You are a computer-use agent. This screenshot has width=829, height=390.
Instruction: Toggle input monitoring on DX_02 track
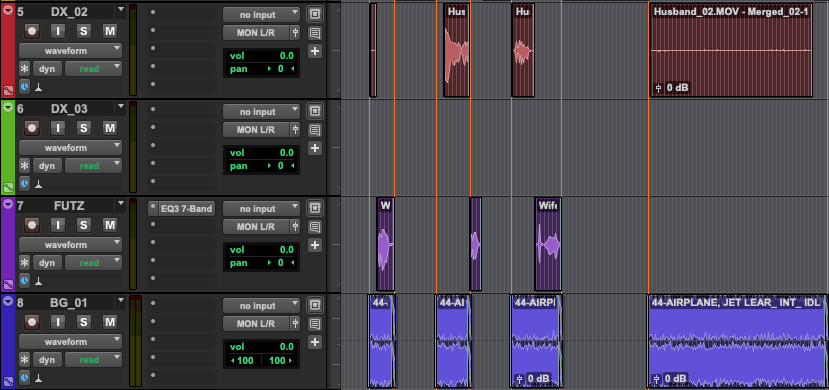tap(58, 31)
